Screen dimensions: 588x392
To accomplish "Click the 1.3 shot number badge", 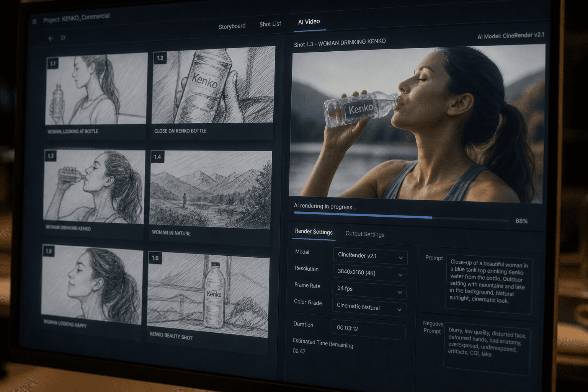I will [x=51, y=156].
